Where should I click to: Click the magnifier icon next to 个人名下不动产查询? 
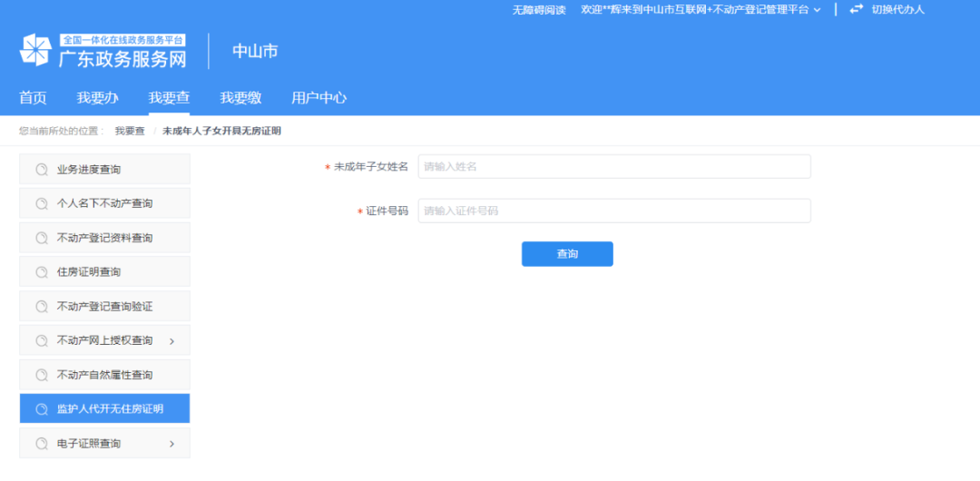pyautogui.click(x=42, y=203)
